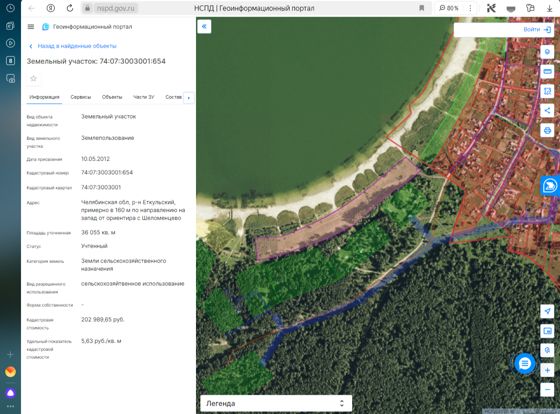The height and width of the screenshot is (414, 560).
Task: Switch to the Состав tab
Action: coord(173,97)
